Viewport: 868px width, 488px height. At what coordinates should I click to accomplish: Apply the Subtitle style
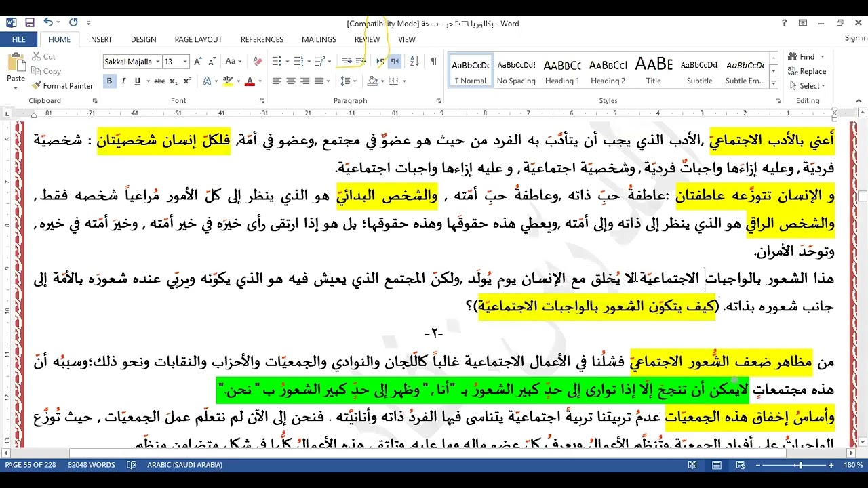pyautogui.click(x=699, y=70)
